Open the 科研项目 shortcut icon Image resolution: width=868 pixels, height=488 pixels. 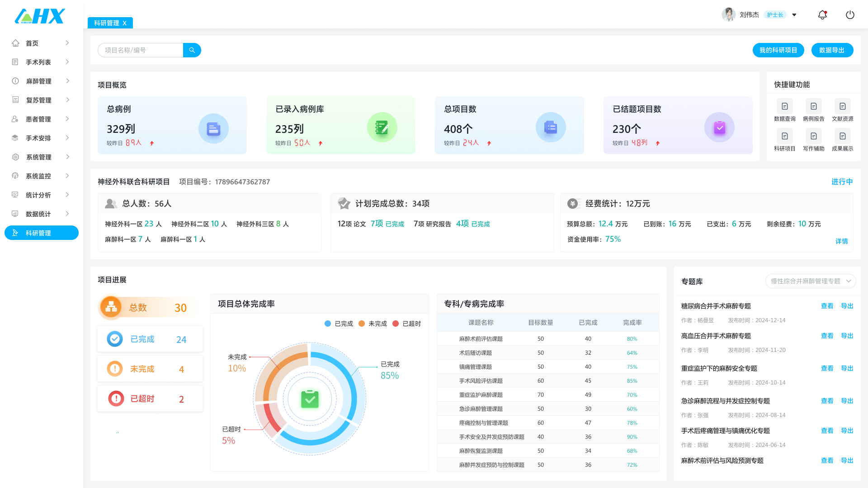(784, 136)
